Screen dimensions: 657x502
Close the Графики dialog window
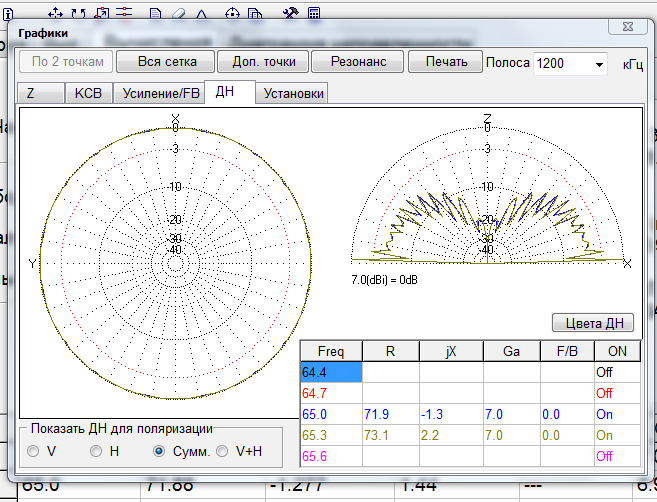coord(628,27)
